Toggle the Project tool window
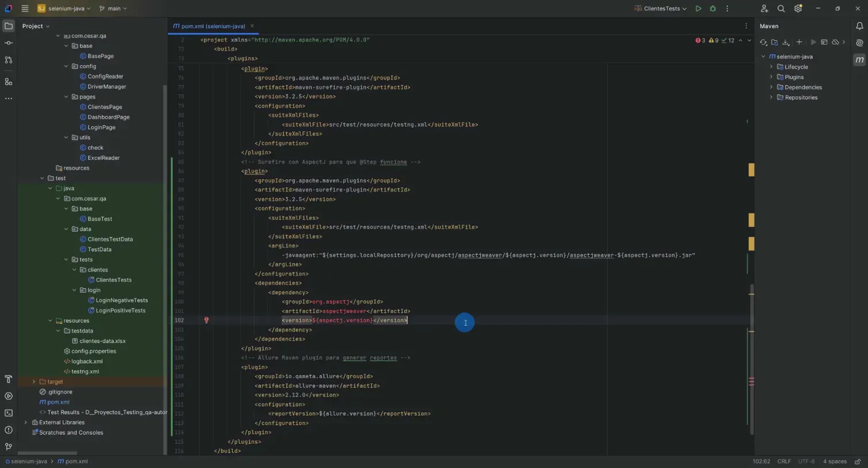The width and height of the screenshot is (868, 468). [8, 26]
